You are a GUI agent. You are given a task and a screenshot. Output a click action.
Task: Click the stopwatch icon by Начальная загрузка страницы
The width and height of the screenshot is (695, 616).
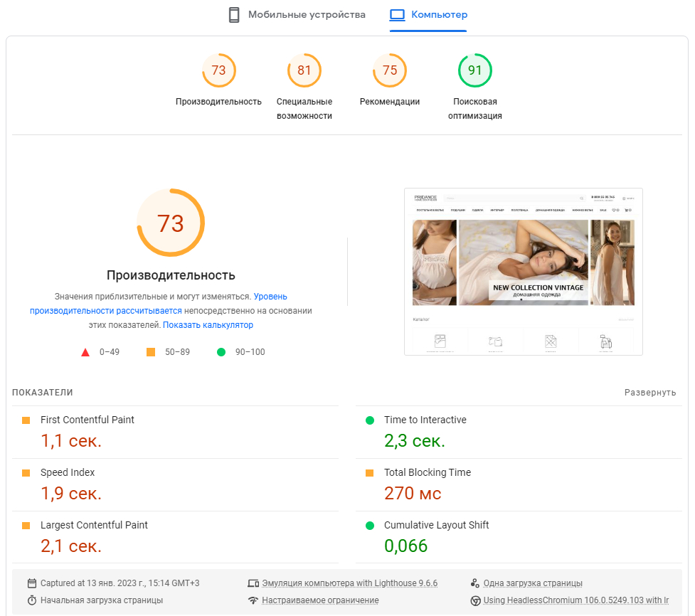[32, 600]
